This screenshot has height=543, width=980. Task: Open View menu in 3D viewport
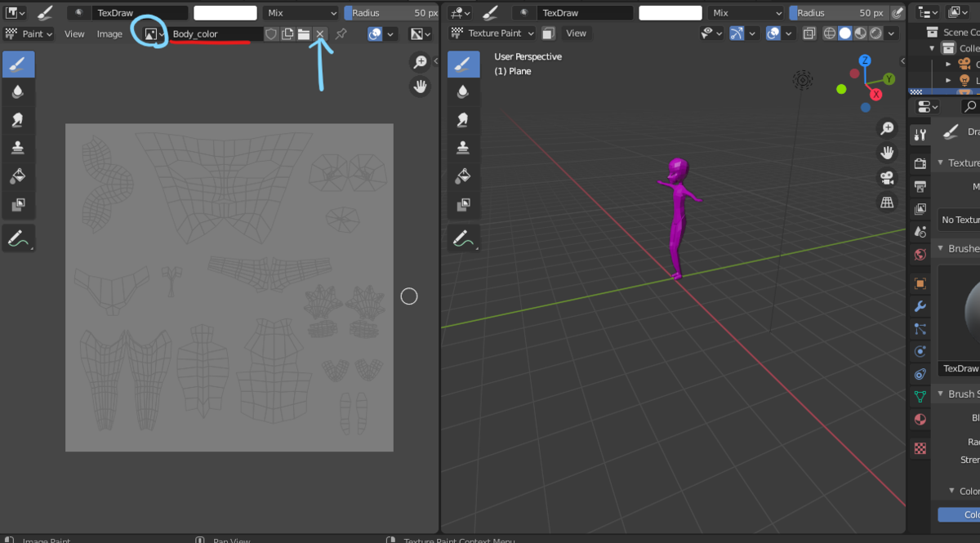point(577,33)
